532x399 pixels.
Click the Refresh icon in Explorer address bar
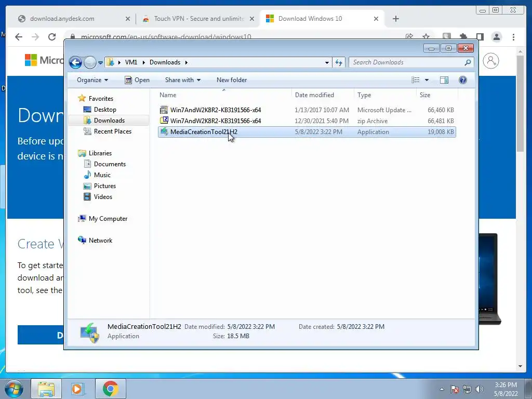(339, 62)
